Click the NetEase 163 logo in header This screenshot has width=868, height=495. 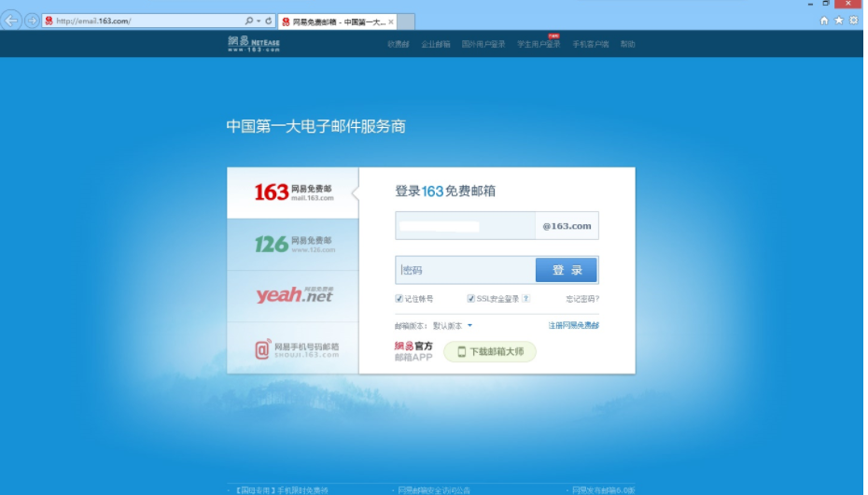tap(254, 44)
